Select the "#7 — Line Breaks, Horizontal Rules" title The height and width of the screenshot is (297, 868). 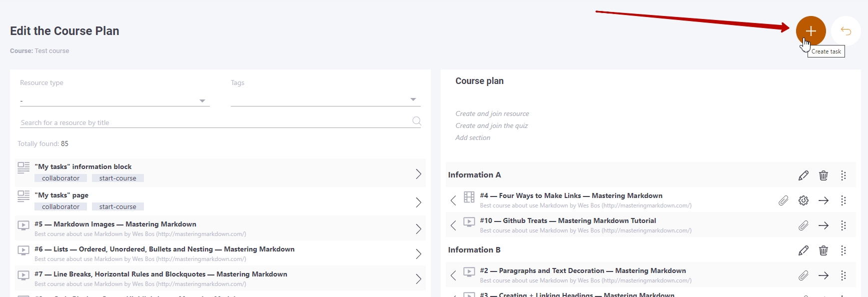[161, 274]
